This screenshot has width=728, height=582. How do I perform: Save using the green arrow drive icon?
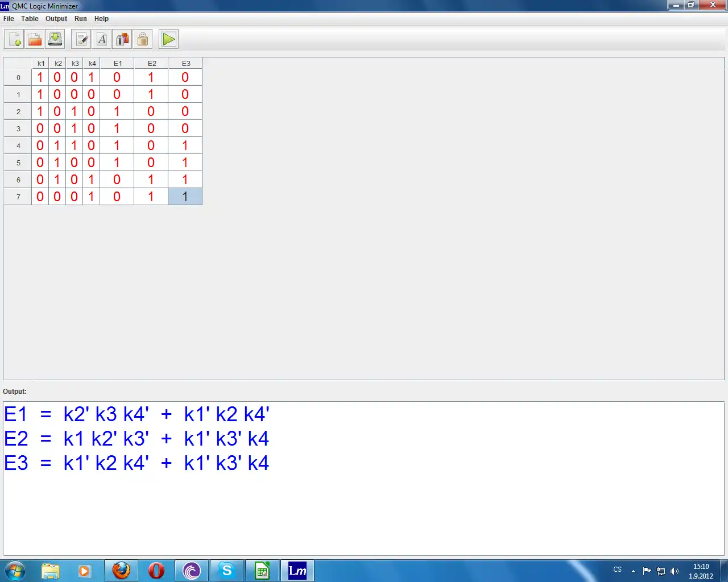pyautogui.click(x=55, y=39)
